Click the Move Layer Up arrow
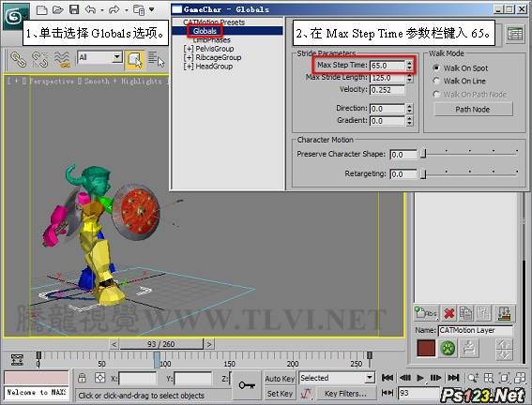The height and width of the screenshot is (405, 532). click(x=504, y=344)
